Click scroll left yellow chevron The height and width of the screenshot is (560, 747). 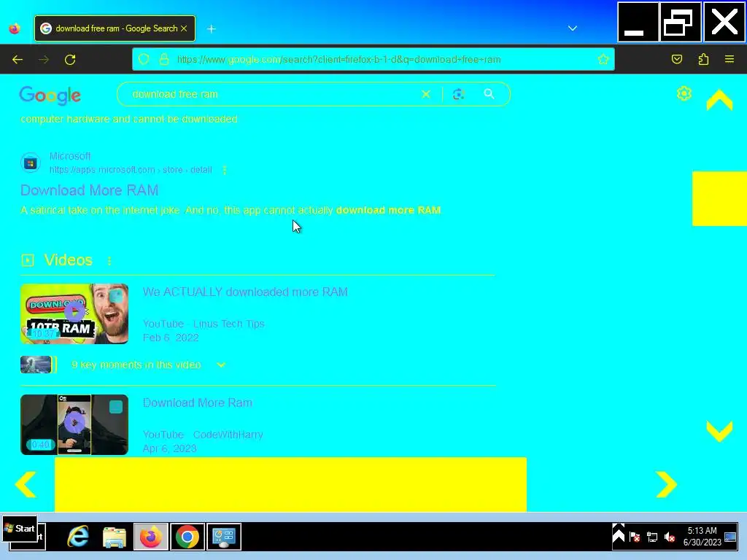[26, 484]
